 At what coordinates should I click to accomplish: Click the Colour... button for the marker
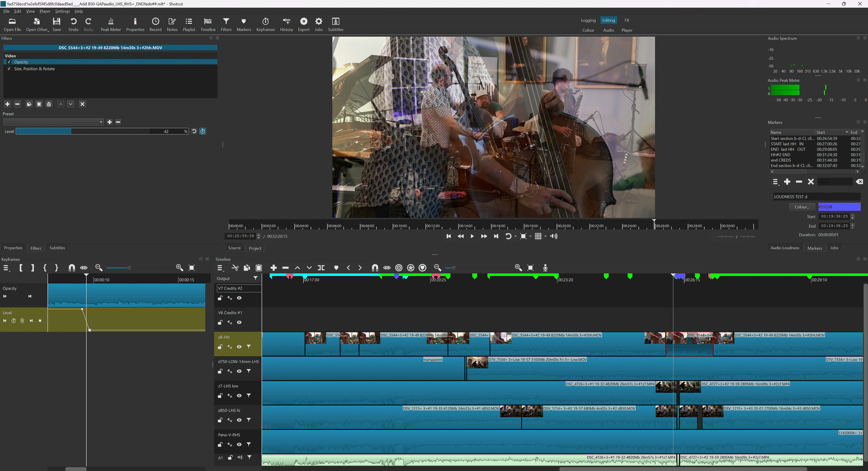click(802, 207)
